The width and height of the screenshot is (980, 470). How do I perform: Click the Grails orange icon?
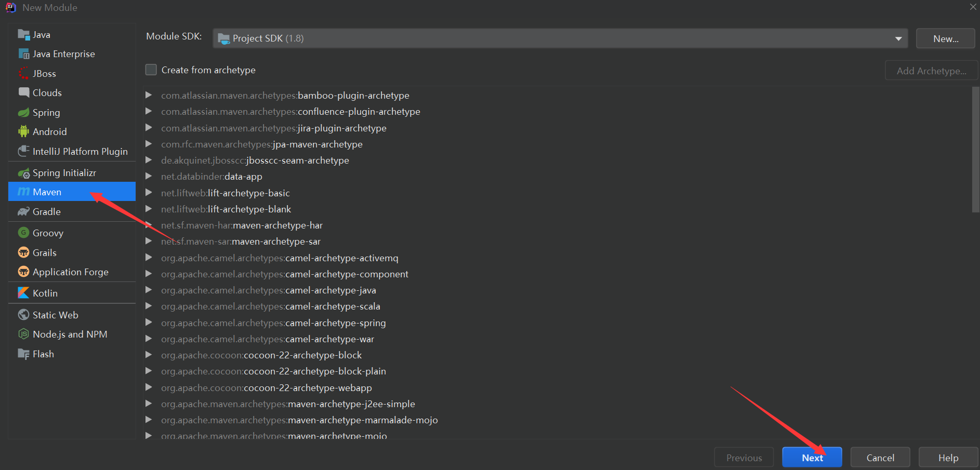coord(23,252)
